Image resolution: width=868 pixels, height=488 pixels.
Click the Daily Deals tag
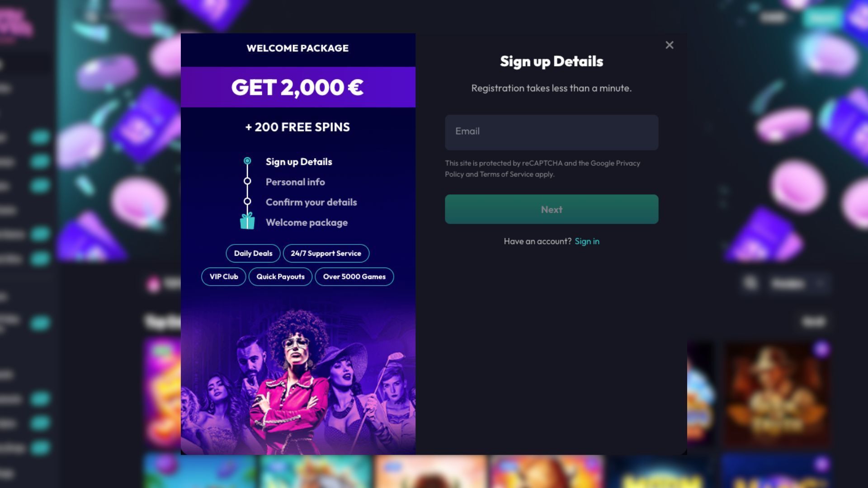(253, 253)
